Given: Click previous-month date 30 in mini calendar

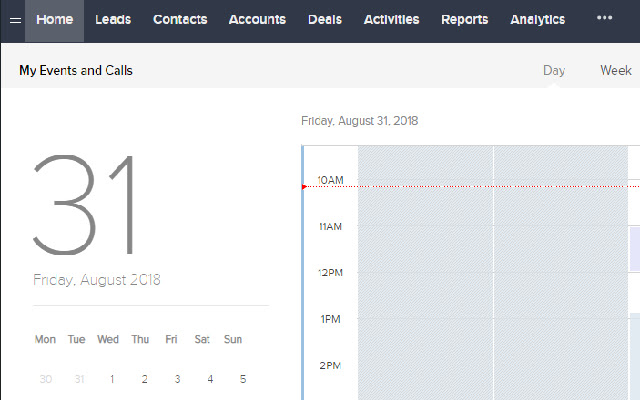Looking at the screenshot, I should pyautogui.click(x=45, y=379).
